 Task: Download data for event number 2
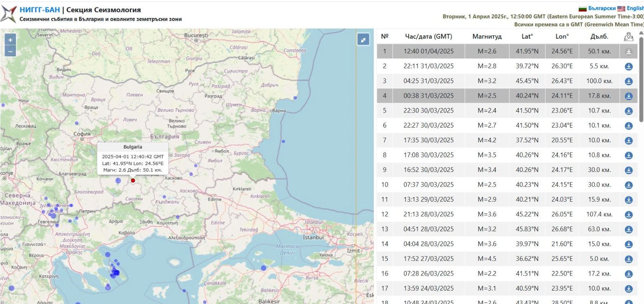pos(629,66)
